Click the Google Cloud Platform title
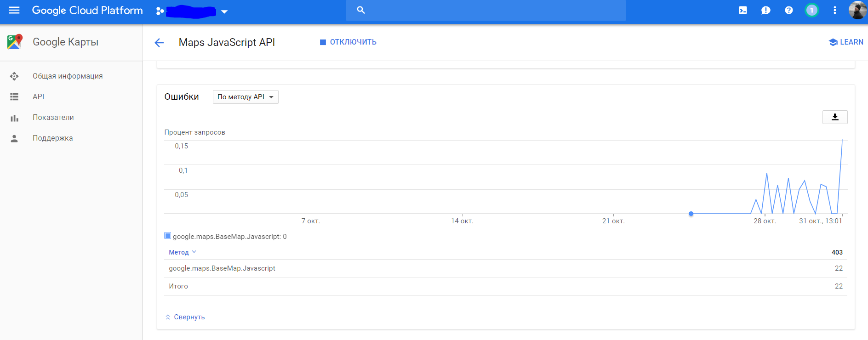This screenshot has height=340, width=868. [87, 11]
